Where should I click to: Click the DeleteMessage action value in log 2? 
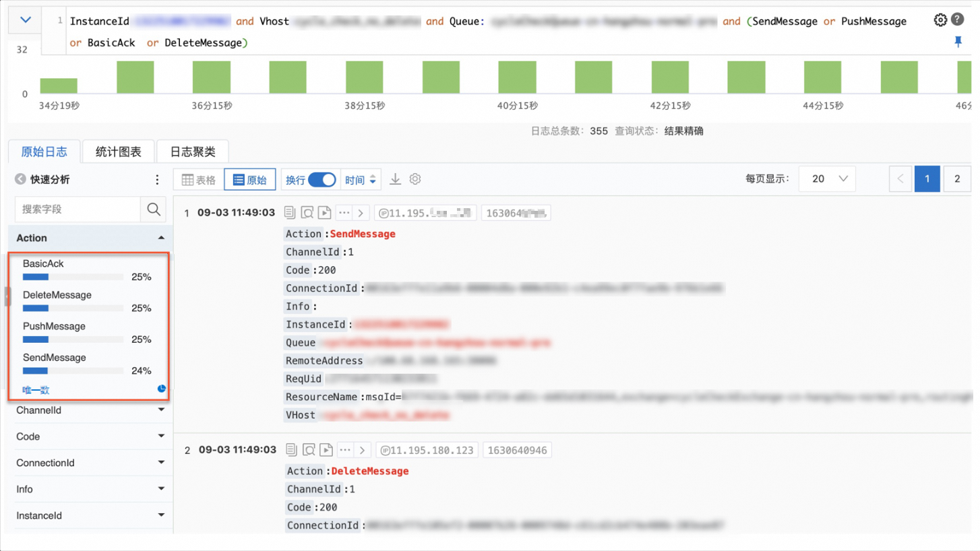click(370, 471)
